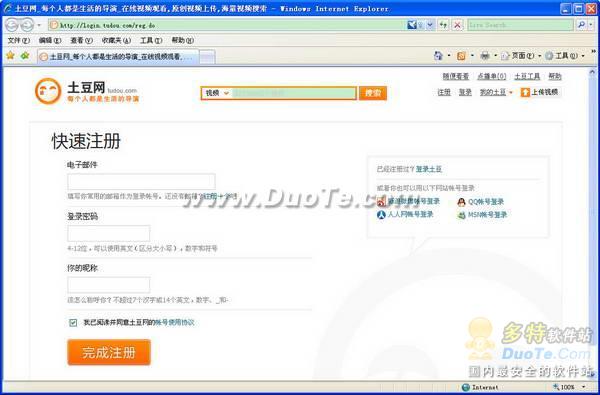Click the 100% zoom level control
This screenshot has height=395, width=600.
[569, 387]
